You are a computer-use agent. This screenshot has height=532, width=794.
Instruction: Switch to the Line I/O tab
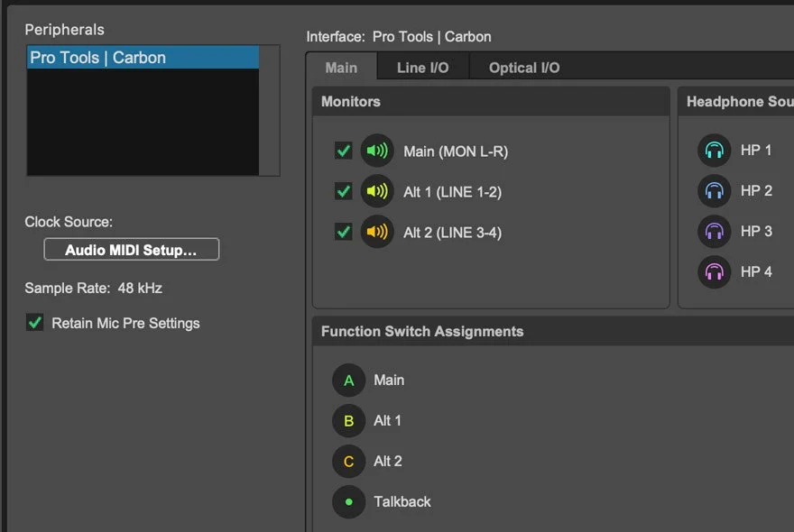click(x=422, y=68)
